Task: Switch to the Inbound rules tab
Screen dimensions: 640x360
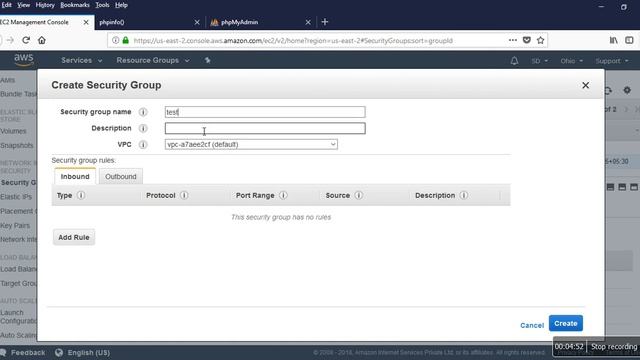Action: (x=75, y=176)
